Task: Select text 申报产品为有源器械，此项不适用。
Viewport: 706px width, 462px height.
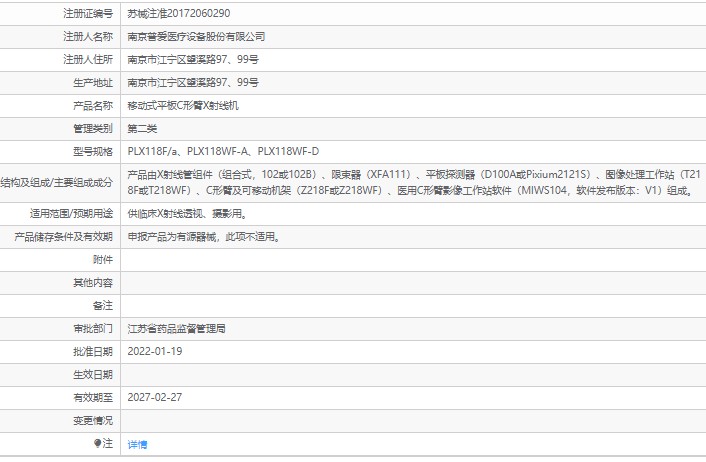Action: click(x=205, y=237)
